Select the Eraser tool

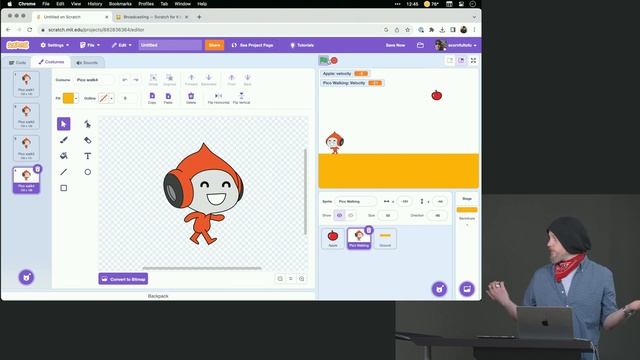pos(87,140)
